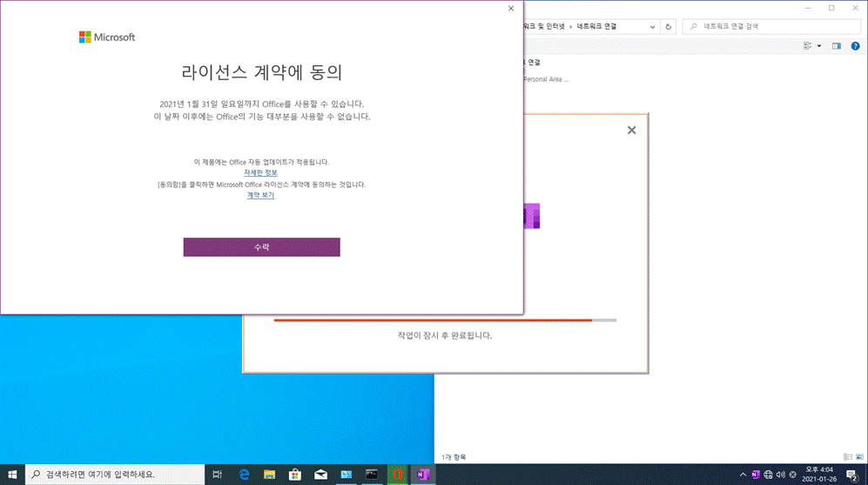Launch Microsoft Edge from the taskbar
868x485 pixels.
pyautogui.click(x=244, y=475)
